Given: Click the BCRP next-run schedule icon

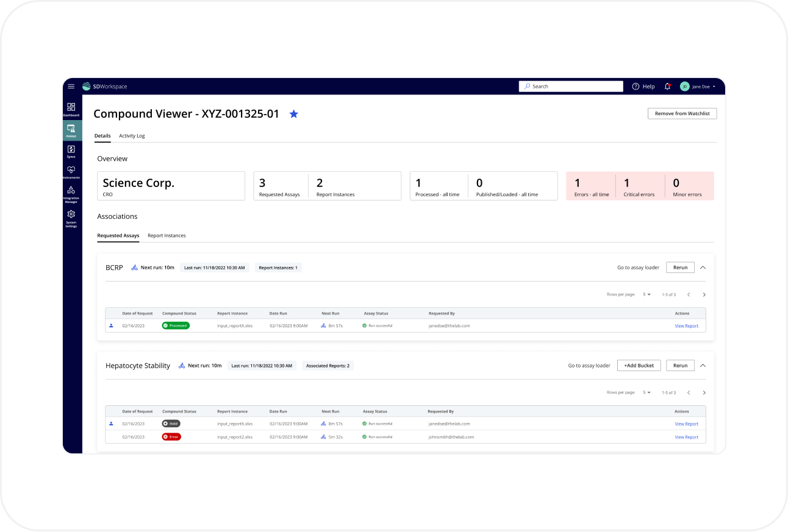Looking at the screenshot, I should [x=135, y=268].
